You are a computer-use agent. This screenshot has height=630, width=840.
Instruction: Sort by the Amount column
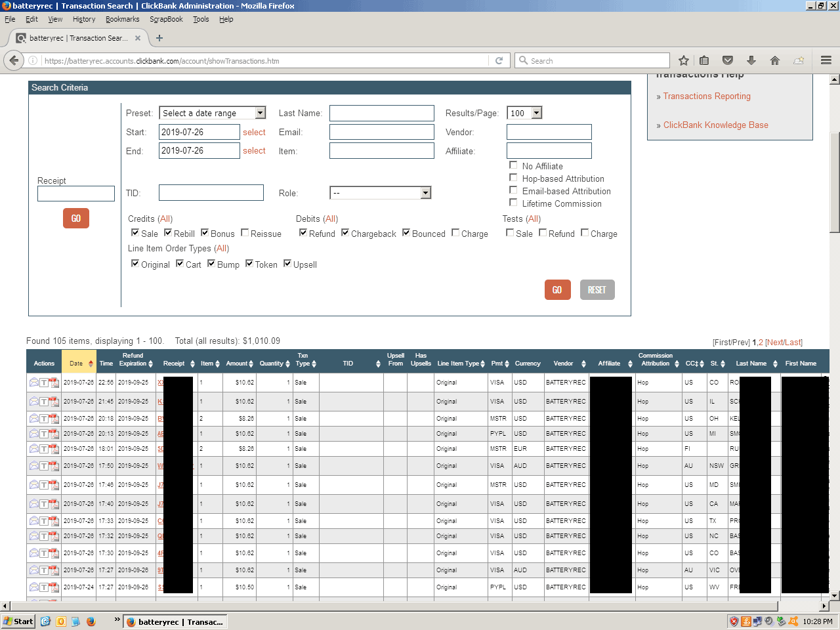(x=240, y=363)
